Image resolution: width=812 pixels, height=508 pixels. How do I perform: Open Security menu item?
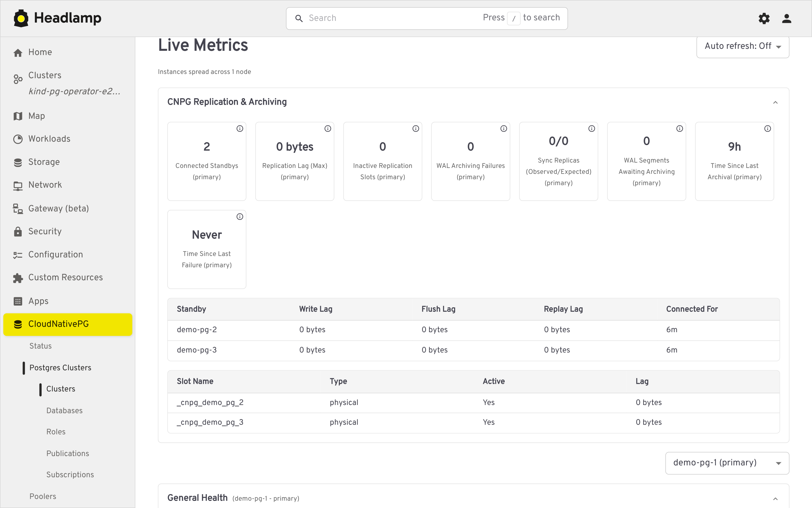(x=67, y=231)
